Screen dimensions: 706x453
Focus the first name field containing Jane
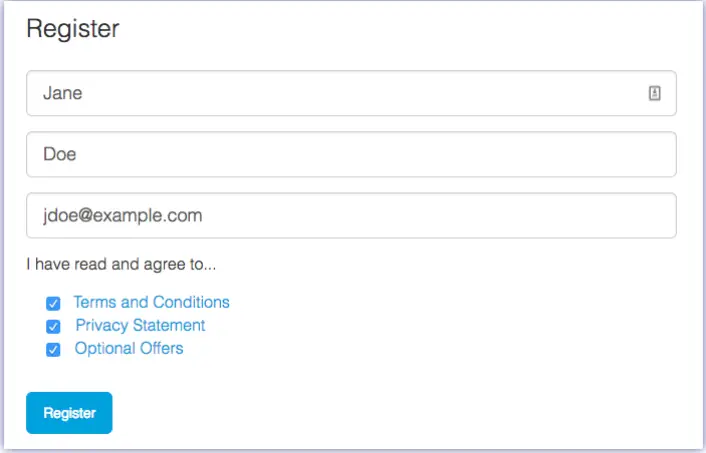340,93
